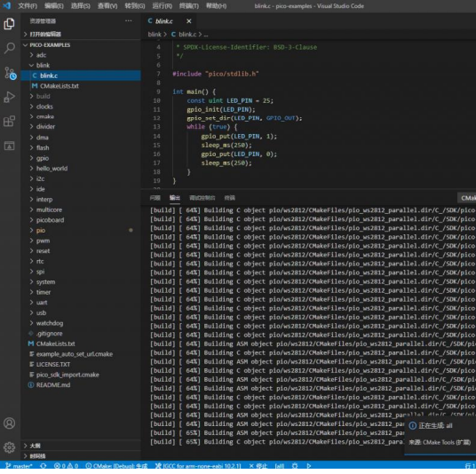Open the Search view in activity bar
Image resolution: width=476 pixels, height=474 pixels.
[x=9, y=48]
